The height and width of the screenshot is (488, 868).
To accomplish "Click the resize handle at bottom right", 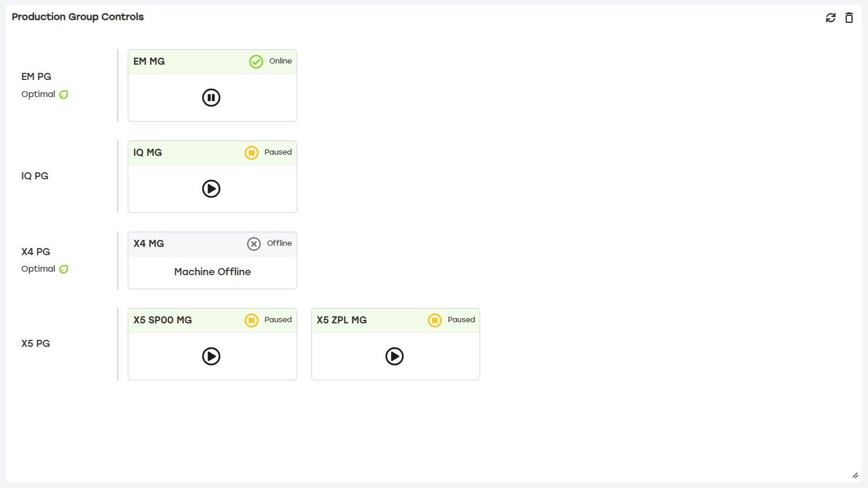I will 854,476.
